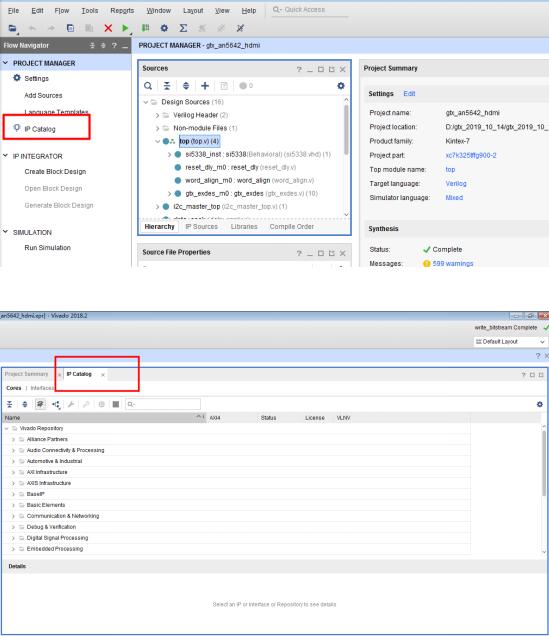Viewport: 549px width, 636px height.
Task: Switch to the Compile Order tab
Action: tap(292, 226)
